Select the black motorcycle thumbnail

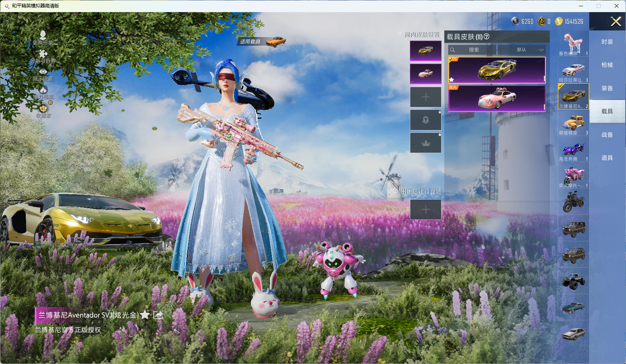pos(573,202)
